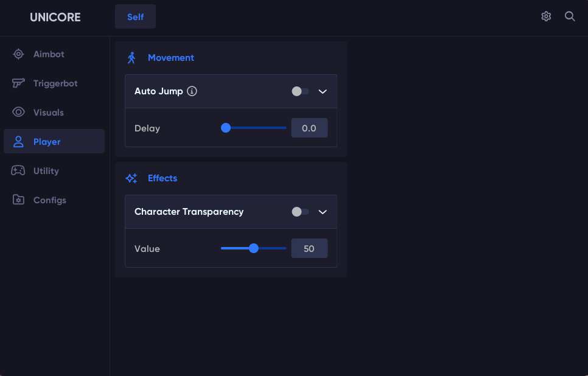Select the Self tab
The width and height of the screenshot is (588, 376).
click(135, 16)
